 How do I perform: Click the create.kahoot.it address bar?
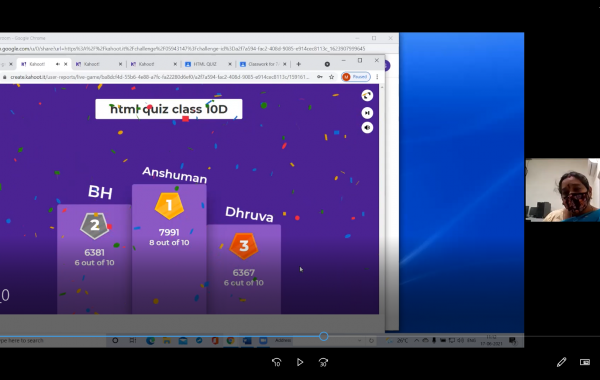159,77
